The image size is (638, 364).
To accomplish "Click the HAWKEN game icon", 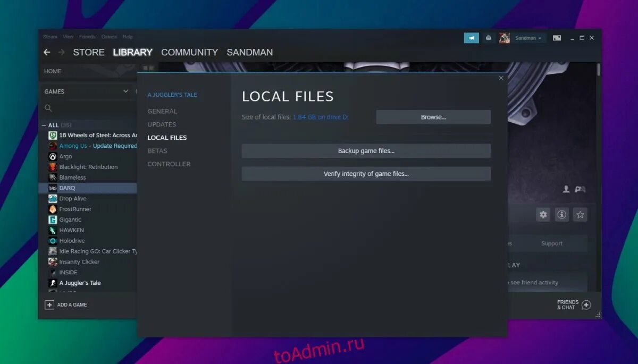I will 53,230.
